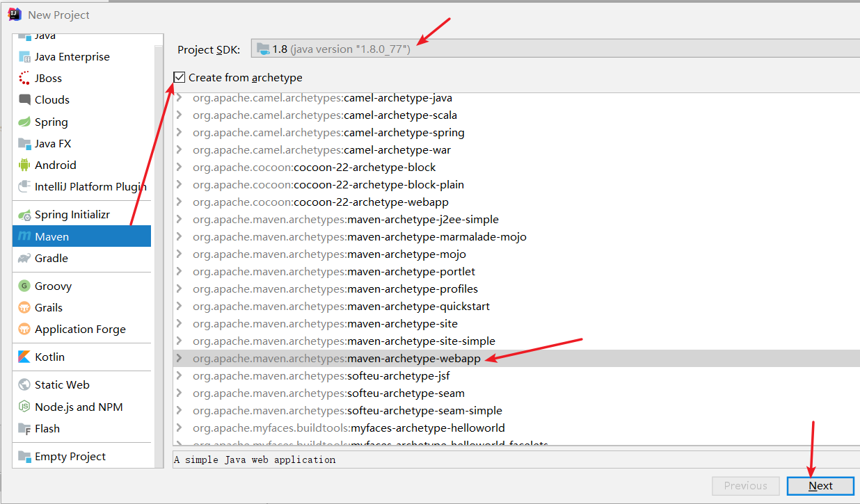Select the Node.js and NPM icon
Viewport: 860px width, 504px height.
point(24,407)
